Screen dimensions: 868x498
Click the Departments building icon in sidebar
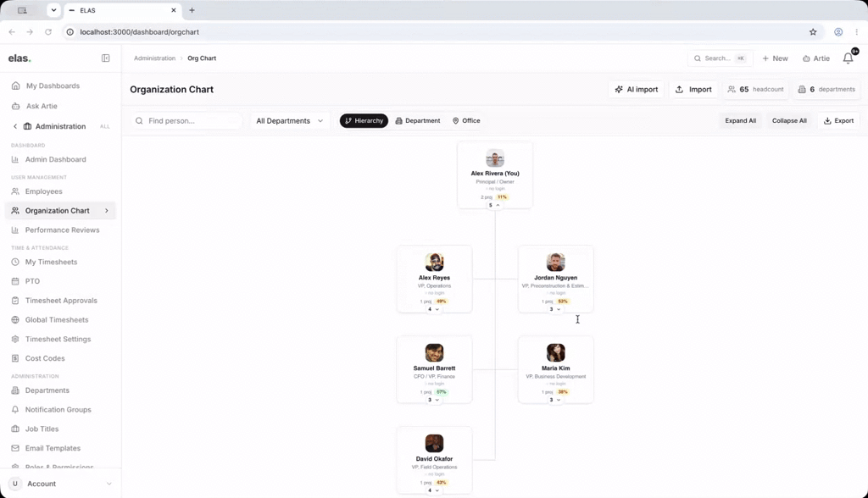[x=15, y=390]
